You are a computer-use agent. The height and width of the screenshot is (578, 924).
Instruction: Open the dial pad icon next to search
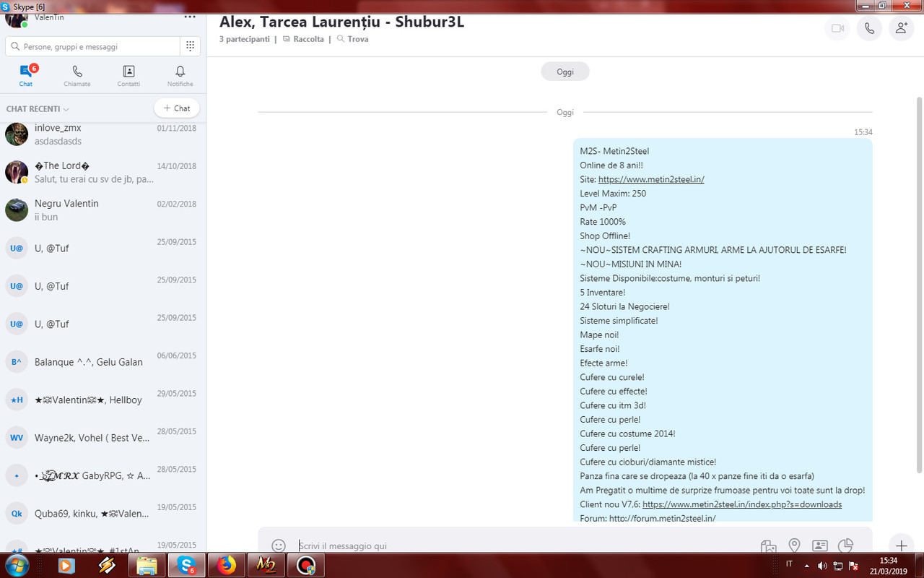190,46
